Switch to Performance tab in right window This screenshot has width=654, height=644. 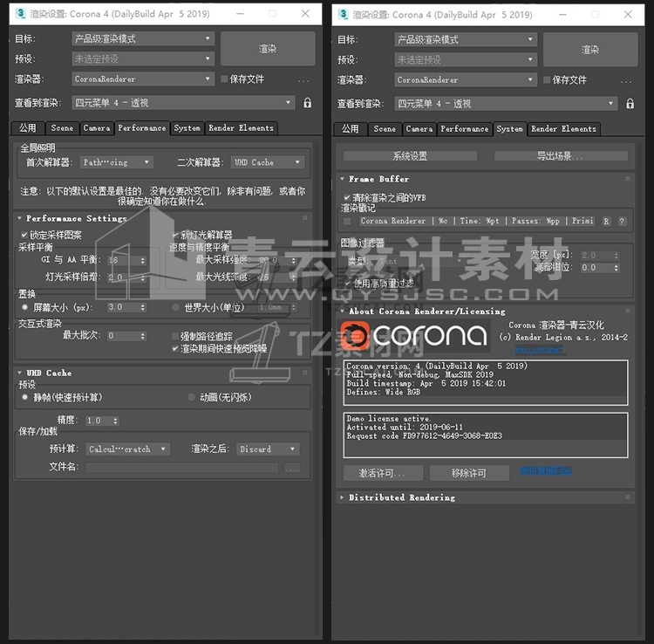tap(464, 129)
